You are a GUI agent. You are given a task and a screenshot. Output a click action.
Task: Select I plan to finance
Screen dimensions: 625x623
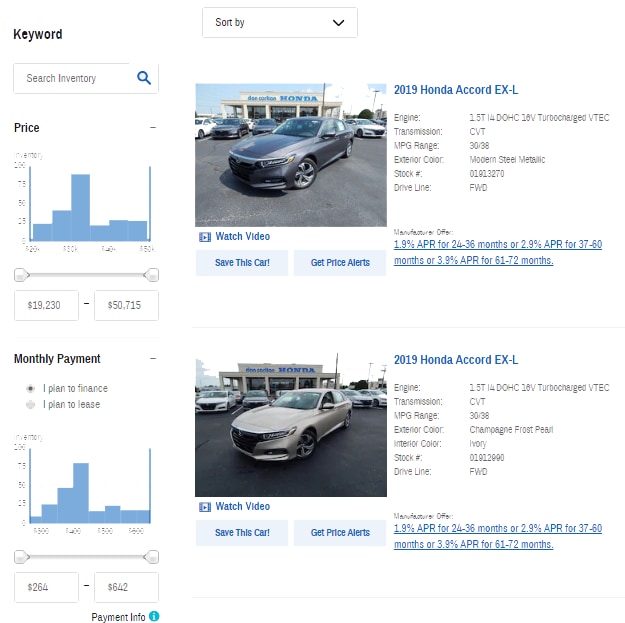(x=30, y=388)
